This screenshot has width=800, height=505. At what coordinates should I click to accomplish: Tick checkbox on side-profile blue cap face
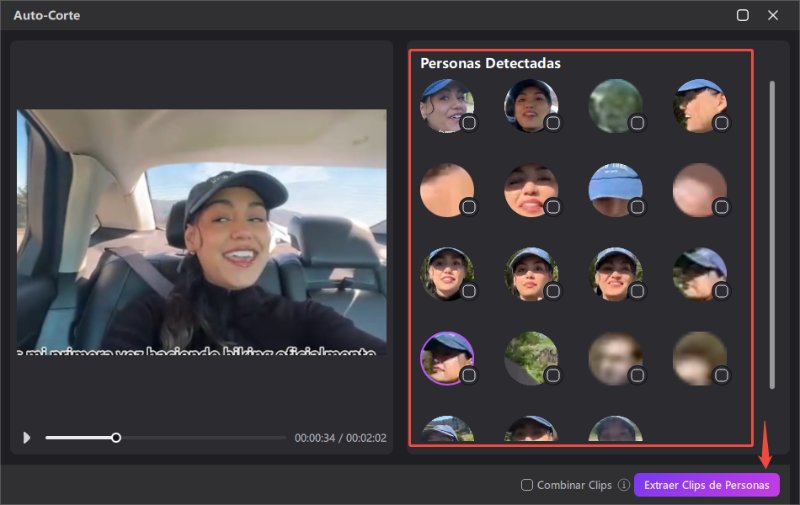[x=721, y=123]
